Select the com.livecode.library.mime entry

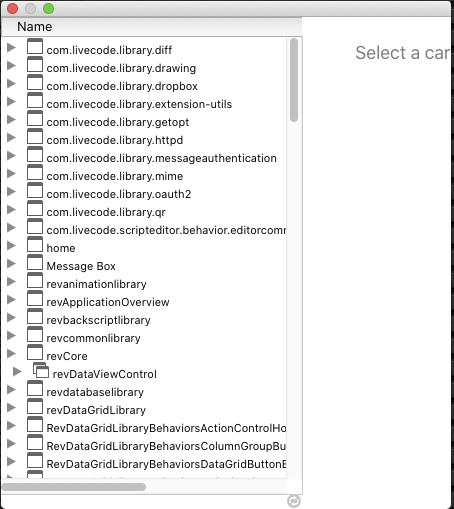pos(115,176)
